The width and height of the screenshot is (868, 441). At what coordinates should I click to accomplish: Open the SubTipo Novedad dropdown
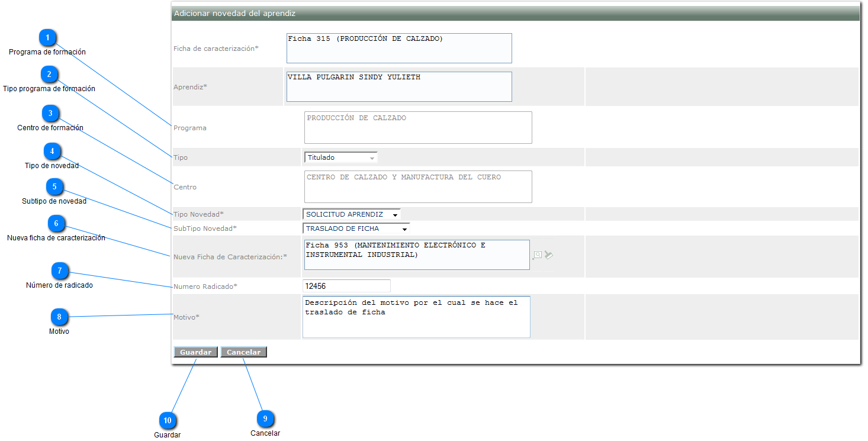point(356,228)
